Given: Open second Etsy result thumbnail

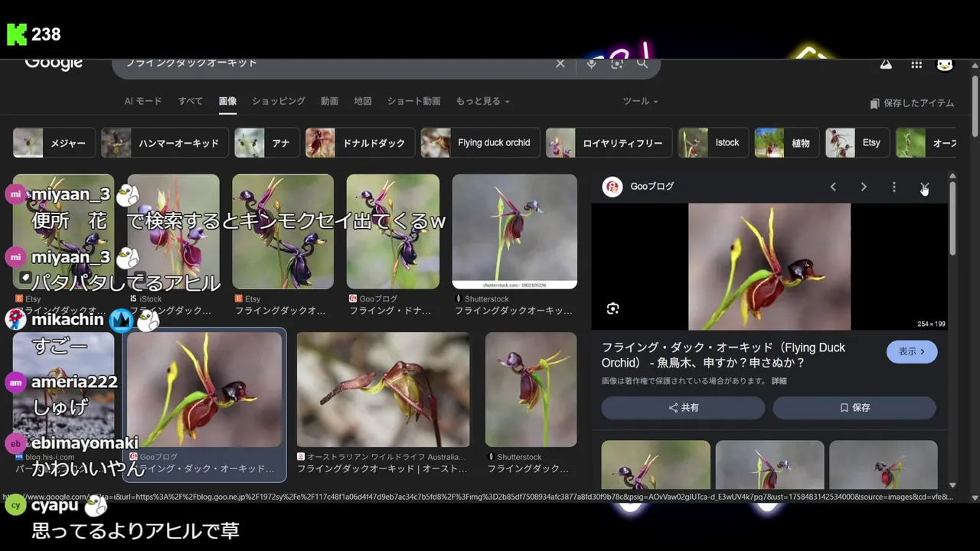Looking at the screenshot, I should click(x=283, y=231).
